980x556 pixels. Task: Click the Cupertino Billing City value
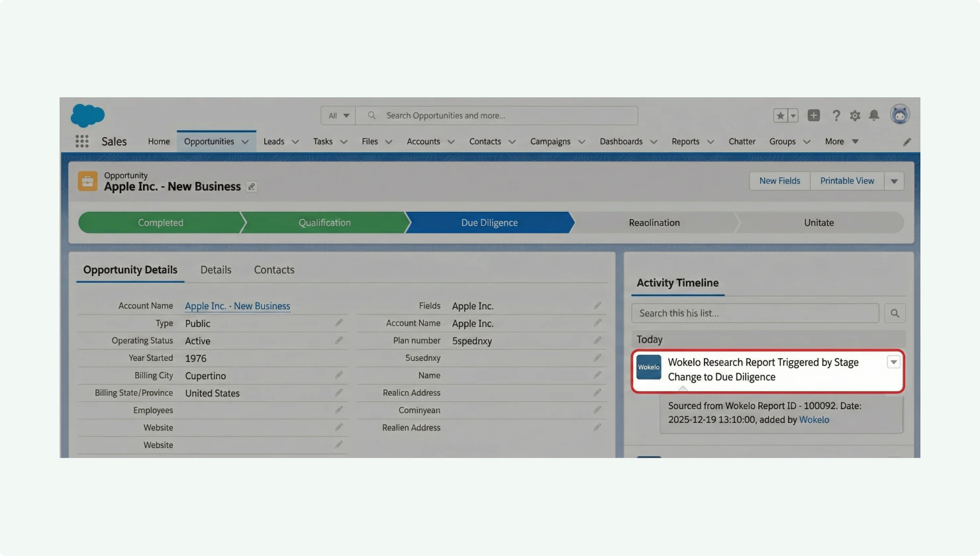[x=205, y=376]
